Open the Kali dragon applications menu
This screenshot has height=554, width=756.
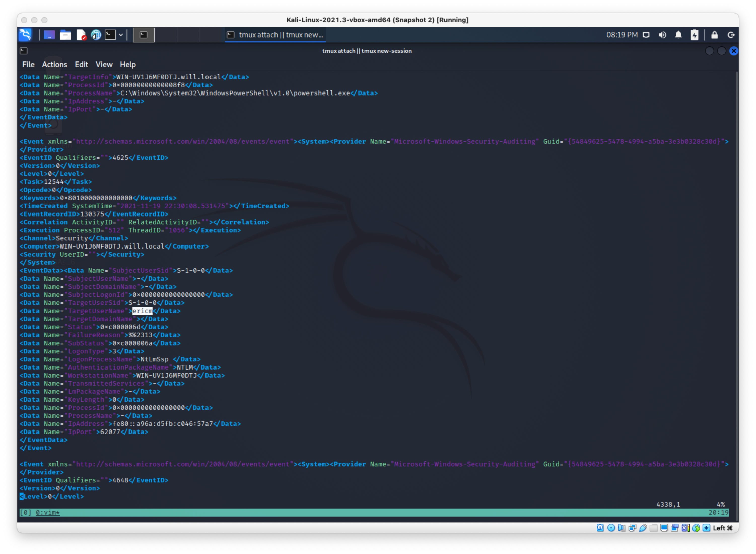[x=25, y=35]
